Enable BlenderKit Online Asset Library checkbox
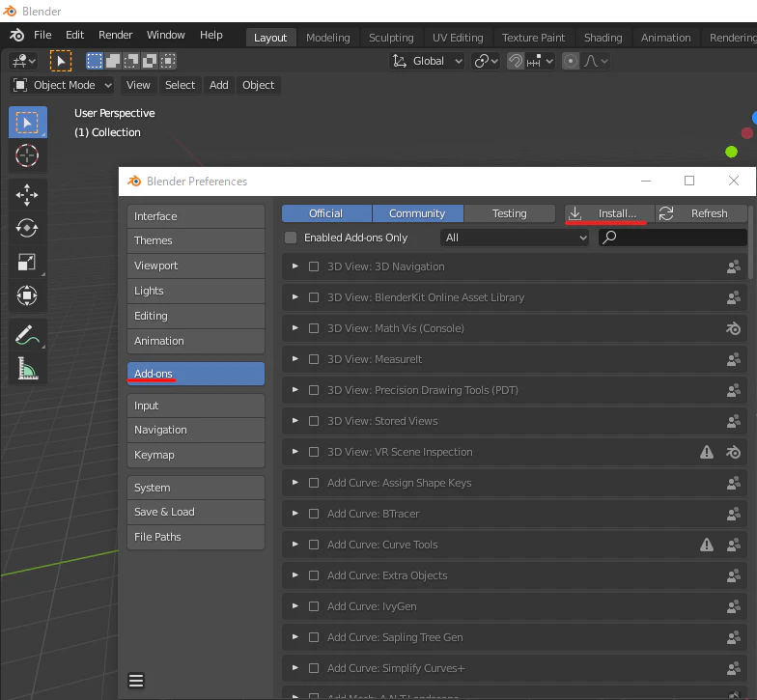Viewport: 757px width, 700px height. tap(314, 297)
